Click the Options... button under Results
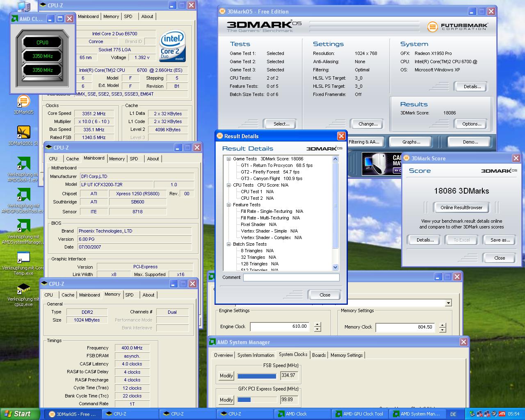Screen dimensions: 525x420 coord(472,124)
